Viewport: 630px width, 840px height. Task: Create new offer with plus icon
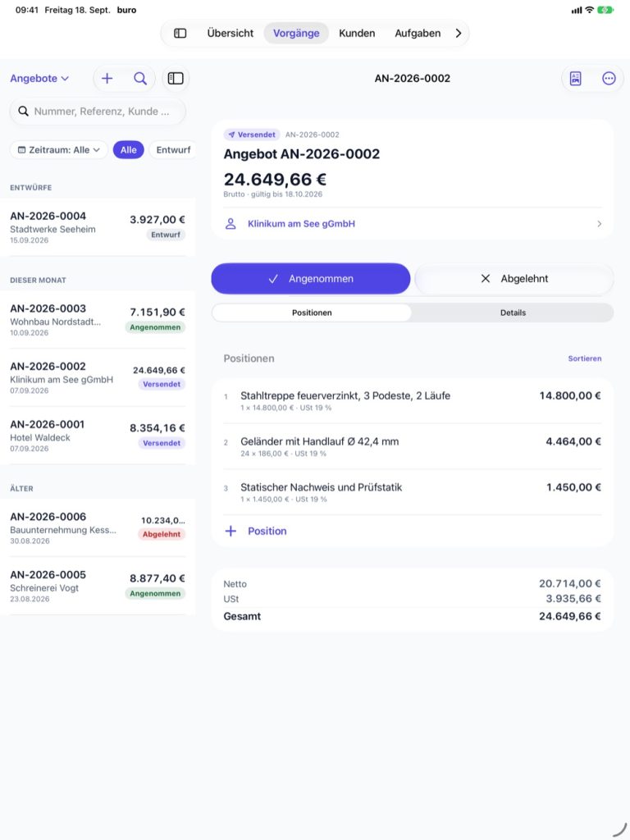tap(107, 78)
